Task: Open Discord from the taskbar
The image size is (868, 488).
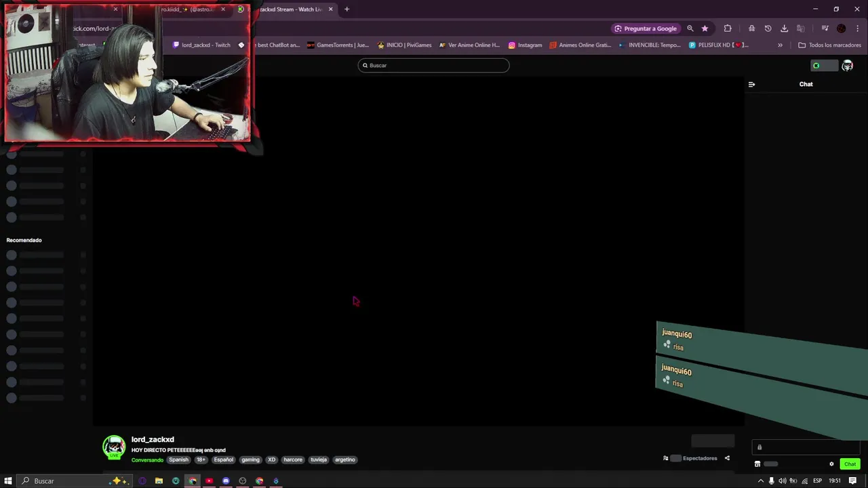Action: 226,481
